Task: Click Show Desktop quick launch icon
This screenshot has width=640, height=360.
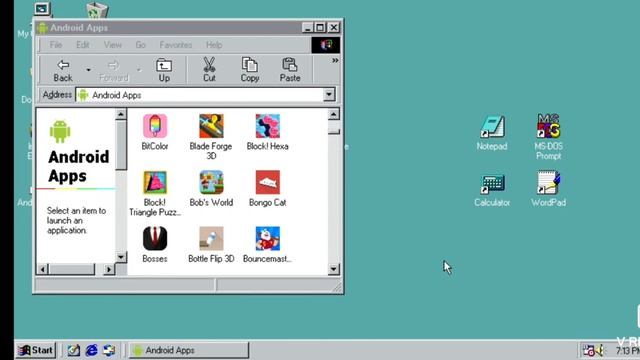Action: [73, 350]
